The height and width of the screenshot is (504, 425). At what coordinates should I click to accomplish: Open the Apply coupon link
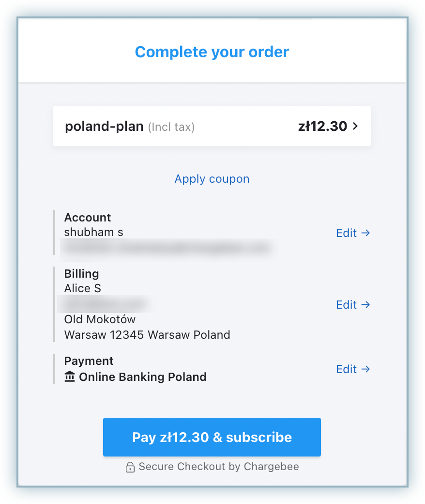click(x=212, y=179)
